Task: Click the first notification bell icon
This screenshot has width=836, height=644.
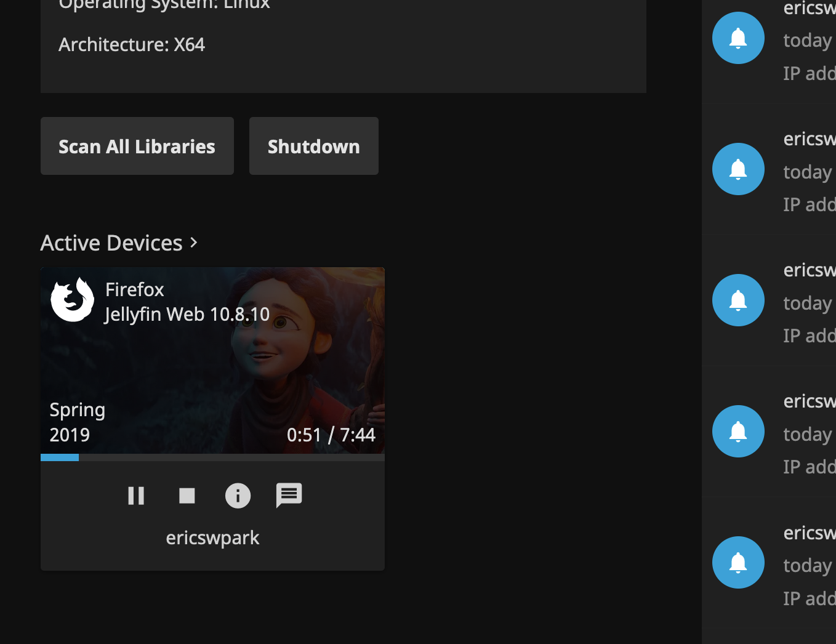Action: click(x=738, y=38)
